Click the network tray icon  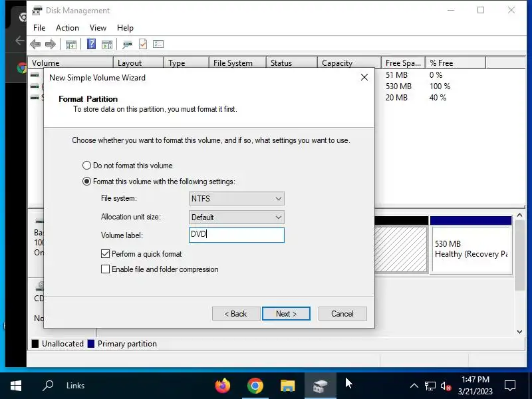430,386
